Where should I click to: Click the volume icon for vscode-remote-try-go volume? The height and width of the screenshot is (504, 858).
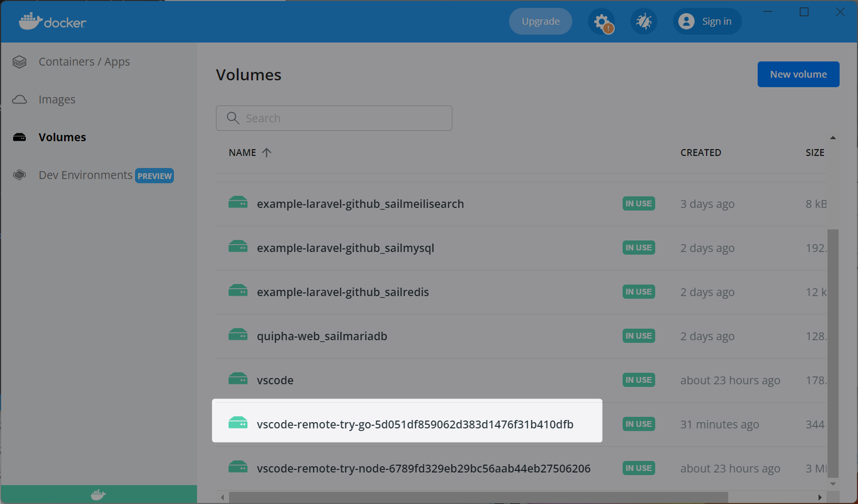click(238, 423)
